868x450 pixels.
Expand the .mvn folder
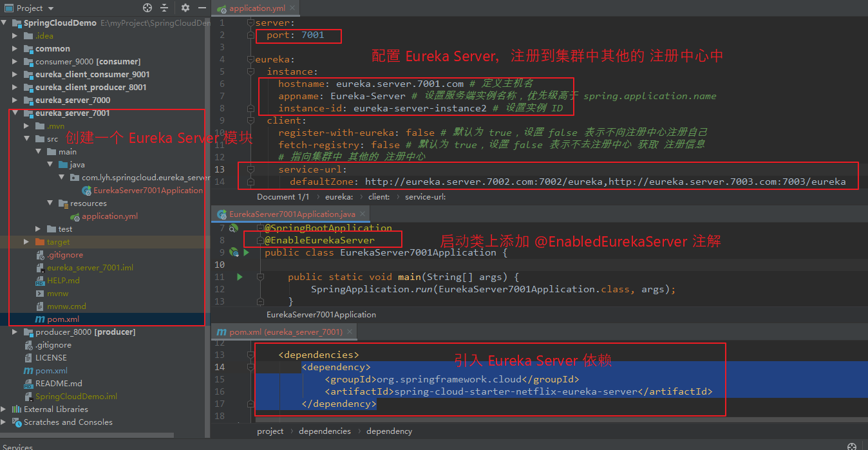(x=27, y=126)
